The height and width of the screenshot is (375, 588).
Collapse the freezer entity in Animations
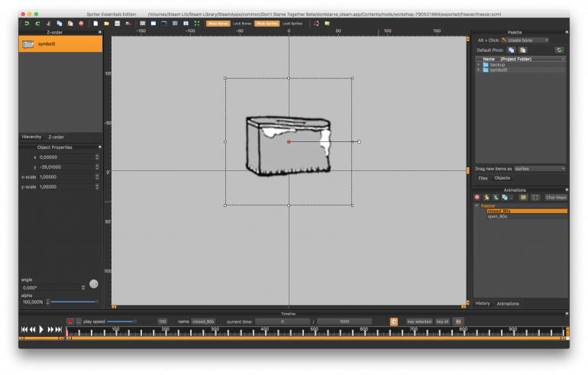click(x=477, y=205)
